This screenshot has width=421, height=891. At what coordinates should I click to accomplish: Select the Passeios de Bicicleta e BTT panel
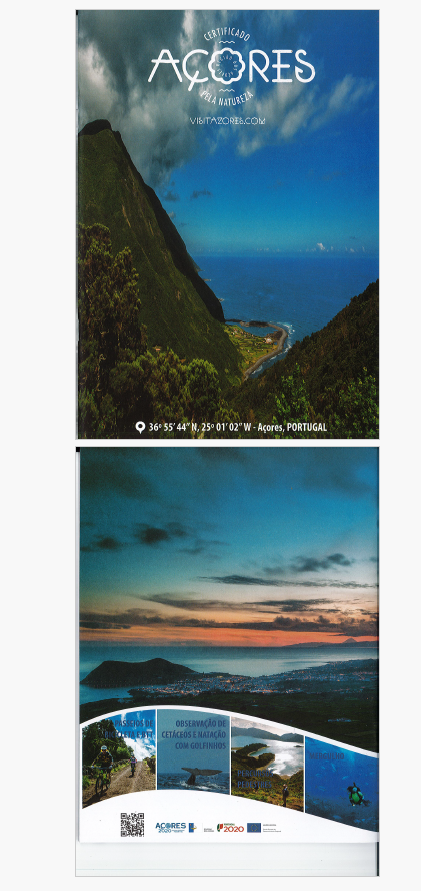(x=119, y=759)
